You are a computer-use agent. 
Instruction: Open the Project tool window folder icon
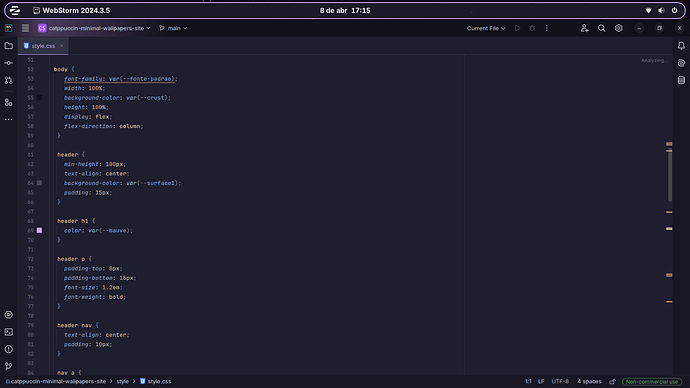(8, 46)
